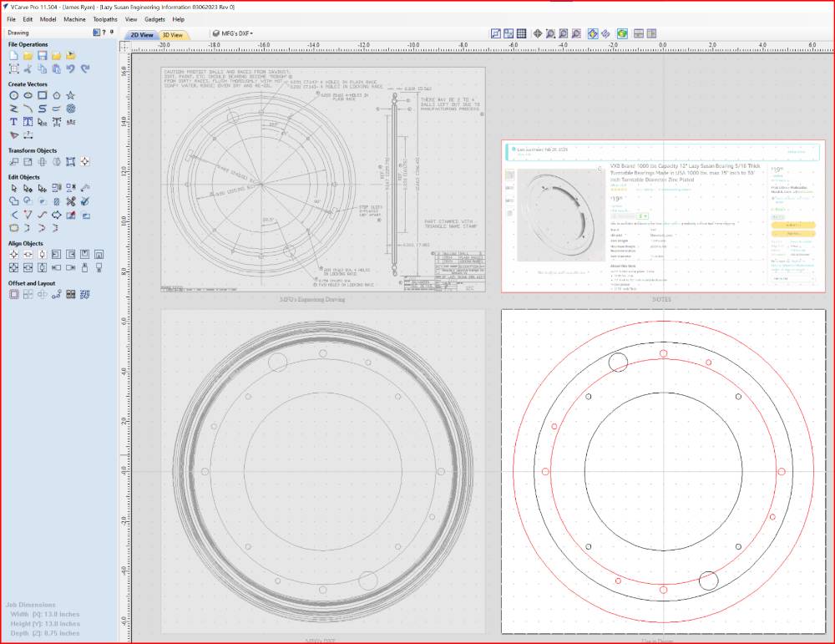Screen dimensions: 835x644
Task: Select the Draw Rectangle tool
Action: coord(42,95)
